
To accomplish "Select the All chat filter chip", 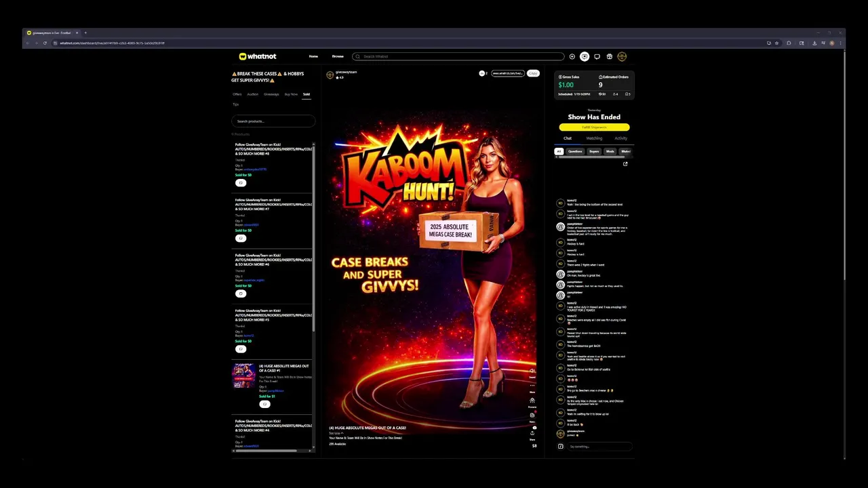I will tap(559, 152).
